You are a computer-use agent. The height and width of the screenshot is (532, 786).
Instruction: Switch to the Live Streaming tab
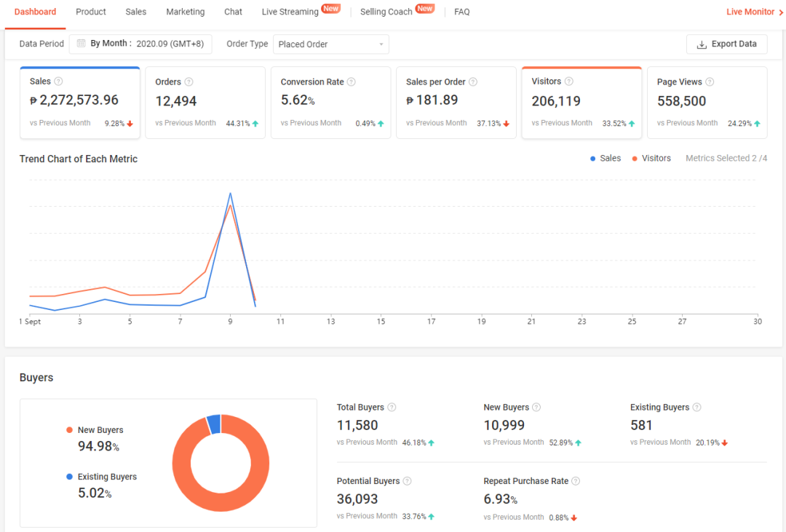click(290, 12)
